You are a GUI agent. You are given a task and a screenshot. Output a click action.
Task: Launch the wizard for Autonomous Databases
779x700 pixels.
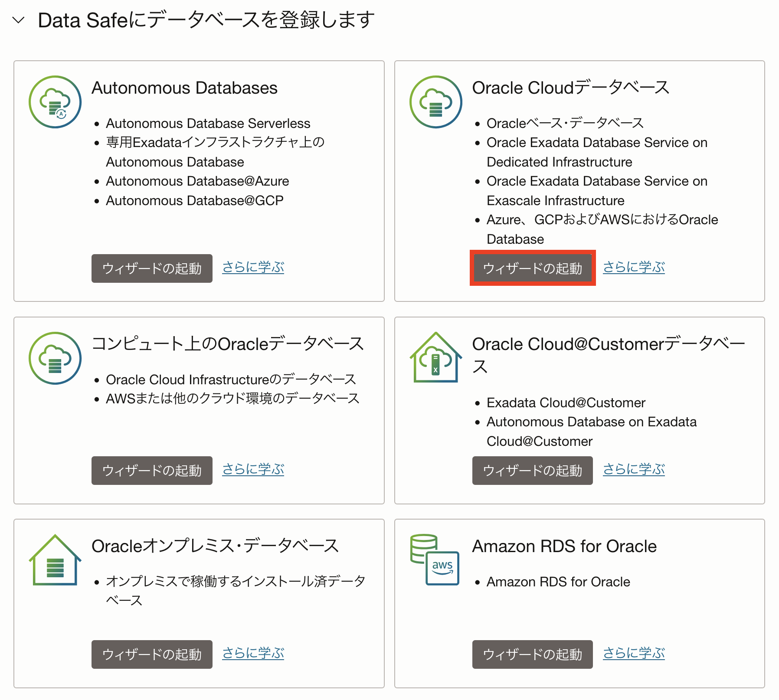[x=151, y=268]
